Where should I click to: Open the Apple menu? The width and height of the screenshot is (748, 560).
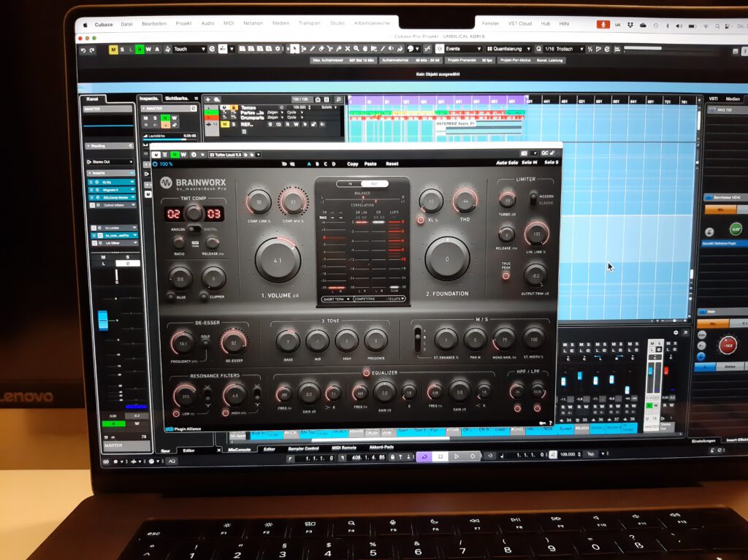tap(85, 24)
